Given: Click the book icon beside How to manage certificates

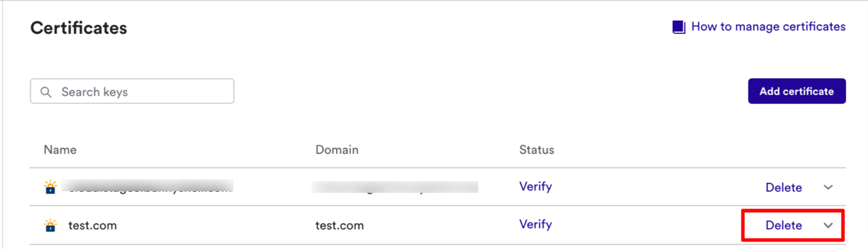Looking at the screenshot, I should pyautogui.click(x=679, y=27).
